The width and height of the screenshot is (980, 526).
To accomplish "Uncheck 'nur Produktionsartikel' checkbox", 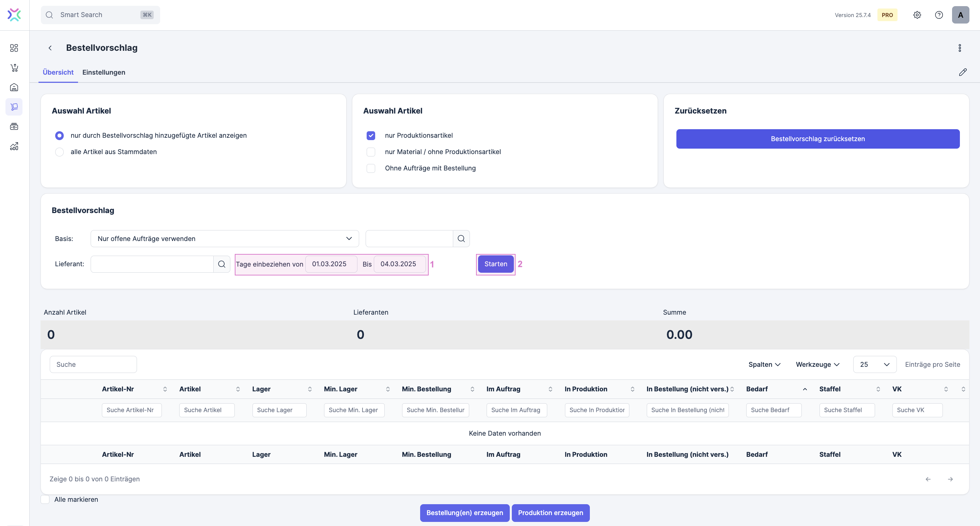I will coord(370,135).
